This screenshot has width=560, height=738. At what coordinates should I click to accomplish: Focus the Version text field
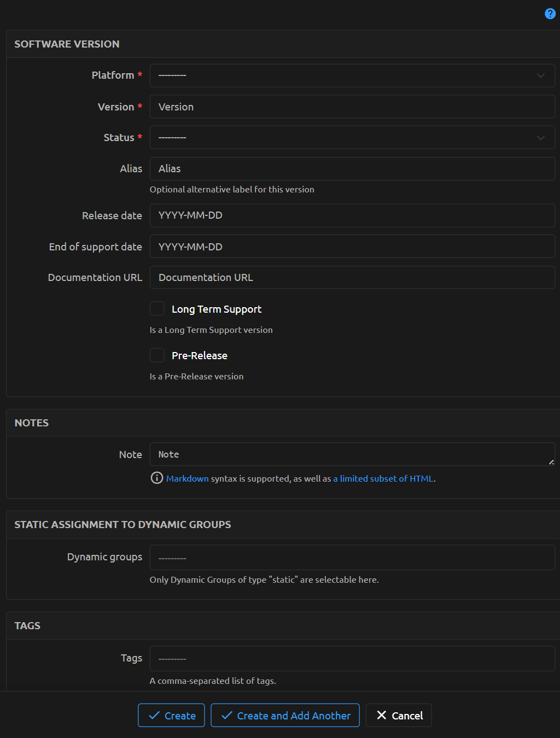click(352, 107)
